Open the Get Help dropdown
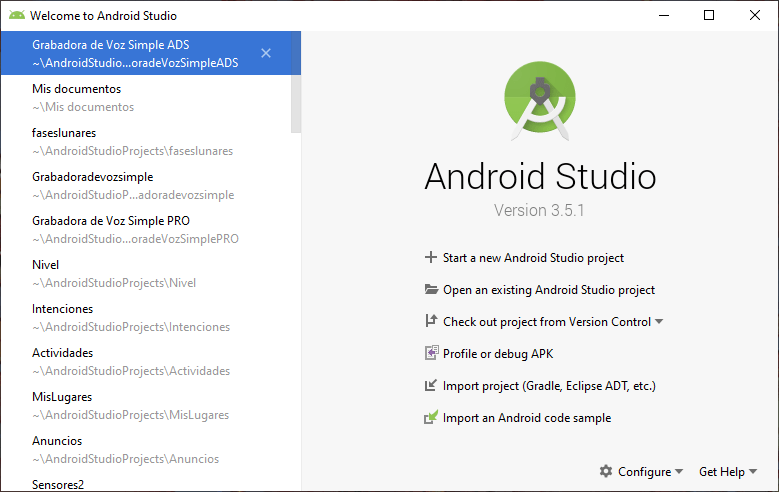The width and height of the screenshot is (779, 492). [x=727, y=472]
